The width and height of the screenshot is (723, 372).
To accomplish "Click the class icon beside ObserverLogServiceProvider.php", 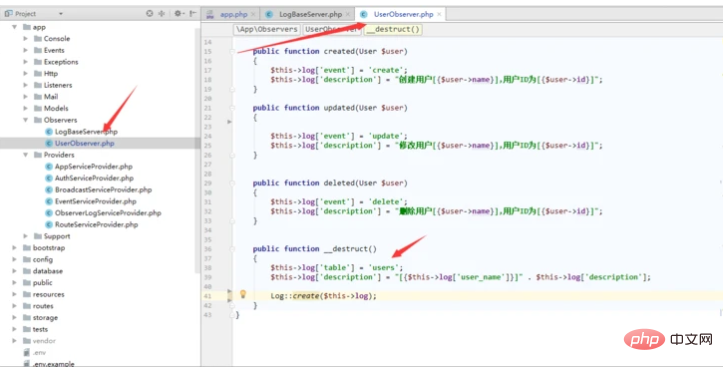I will 49,213.
